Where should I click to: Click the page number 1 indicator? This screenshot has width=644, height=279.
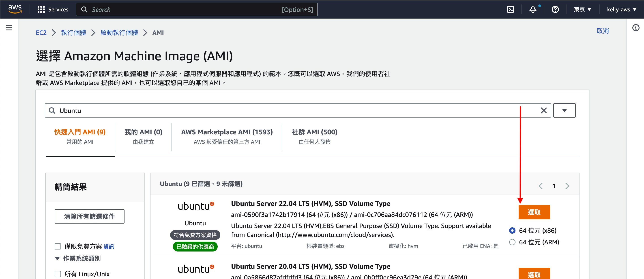(x=554, y=186)
